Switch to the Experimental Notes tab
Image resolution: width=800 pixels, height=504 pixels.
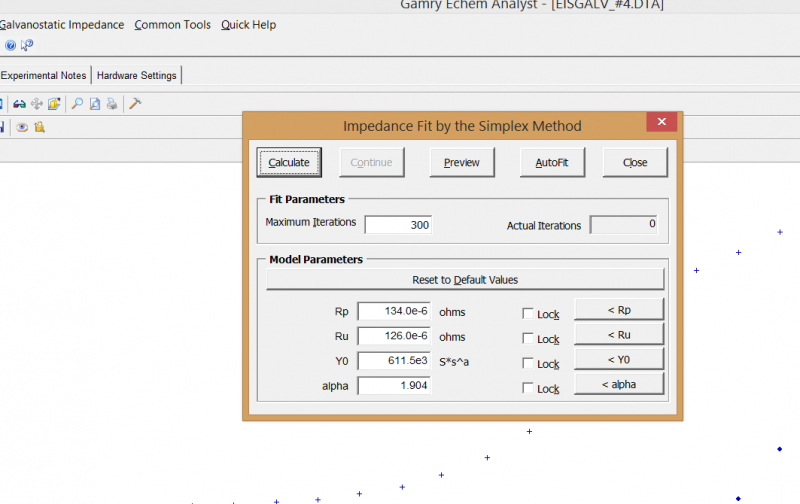click(x=43, y=75)
